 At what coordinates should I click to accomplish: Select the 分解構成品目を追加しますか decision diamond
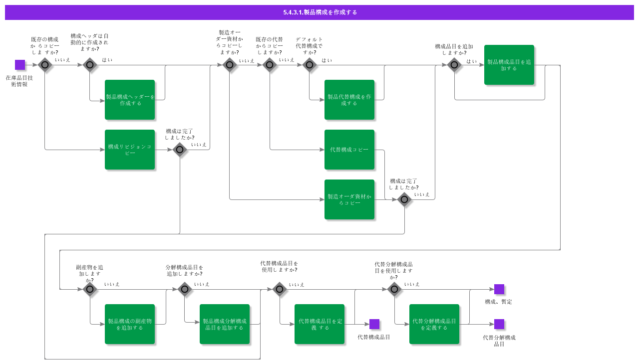(185, 289)
